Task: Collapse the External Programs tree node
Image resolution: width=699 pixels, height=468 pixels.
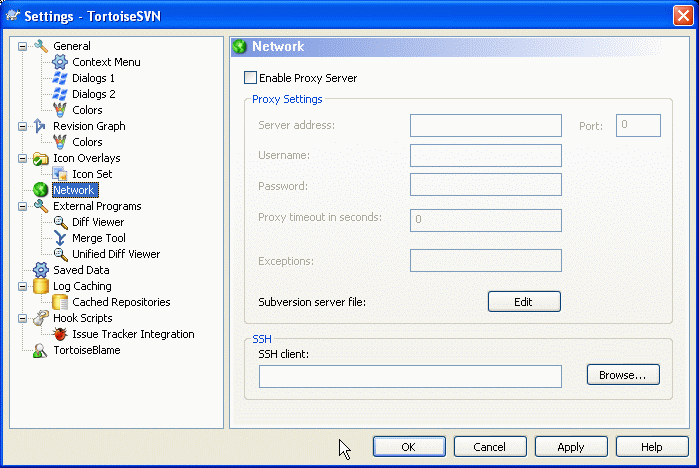Action: click(x=22, y=206)
